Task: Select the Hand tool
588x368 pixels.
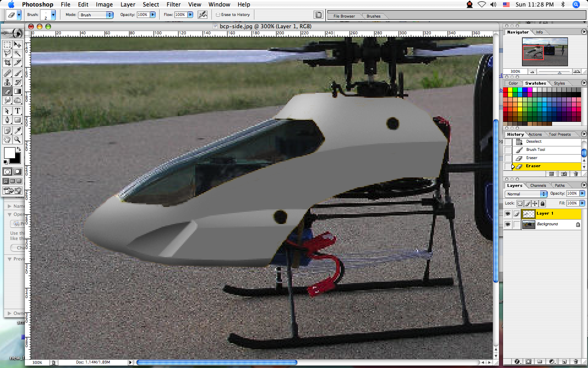Action: point(7,140)
